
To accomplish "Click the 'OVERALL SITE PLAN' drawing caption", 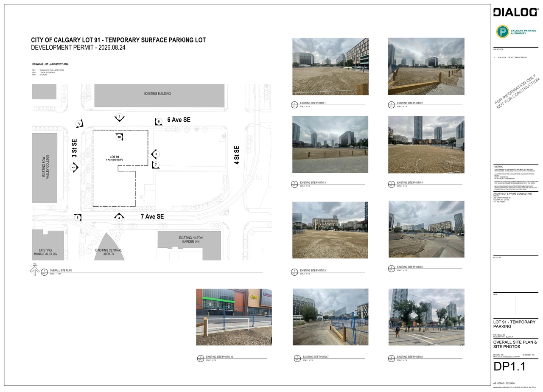I will (x=61, y=270).
